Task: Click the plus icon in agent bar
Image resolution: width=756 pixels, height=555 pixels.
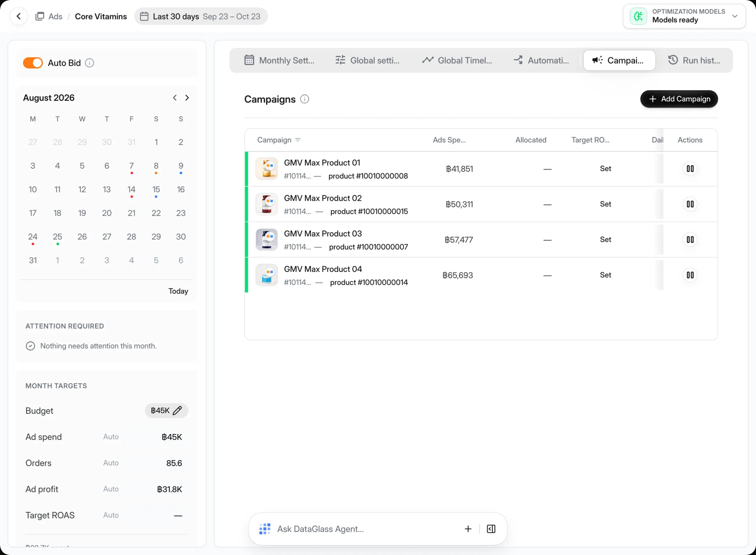Action: [x=468, y=529]
